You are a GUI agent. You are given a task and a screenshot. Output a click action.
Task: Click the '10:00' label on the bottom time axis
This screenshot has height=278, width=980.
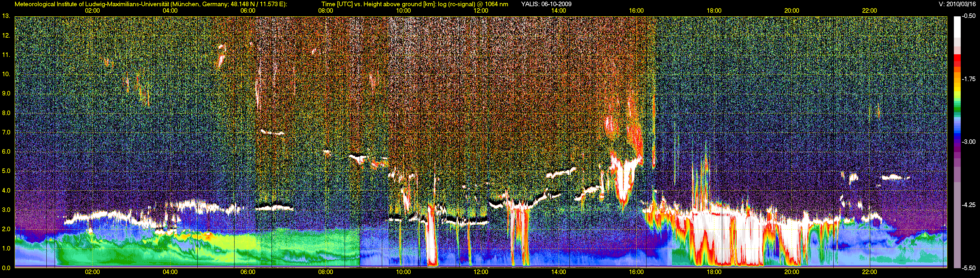tap(403, 272)
